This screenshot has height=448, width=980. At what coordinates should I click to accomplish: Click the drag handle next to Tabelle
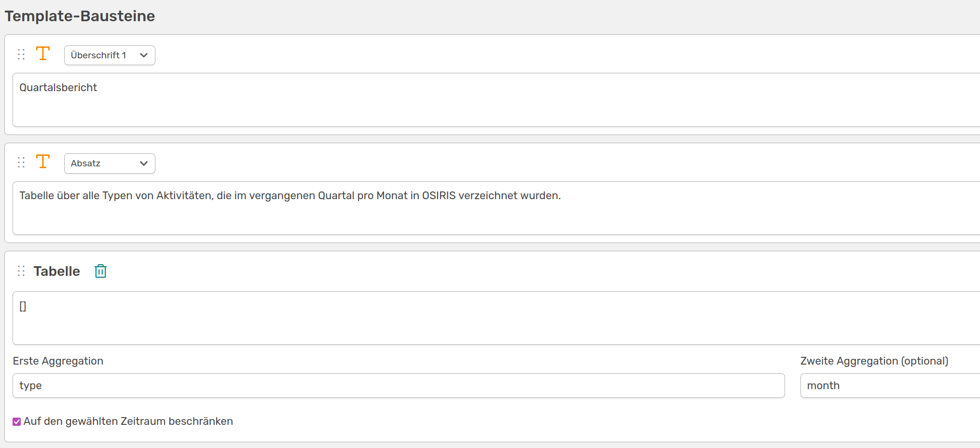(x=21, y=271)
